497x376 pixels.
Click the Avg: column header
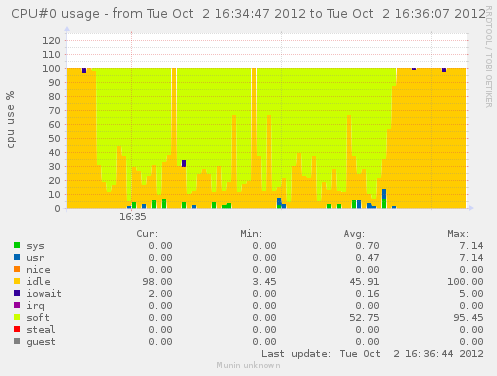[x=354, y=234]
